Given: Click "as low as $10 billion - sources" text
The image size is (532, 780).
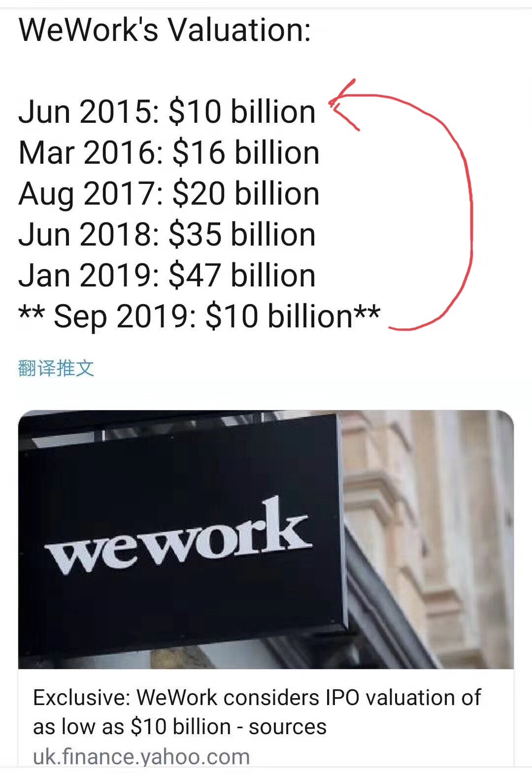Looking at the screenshot, I should 180,726.
